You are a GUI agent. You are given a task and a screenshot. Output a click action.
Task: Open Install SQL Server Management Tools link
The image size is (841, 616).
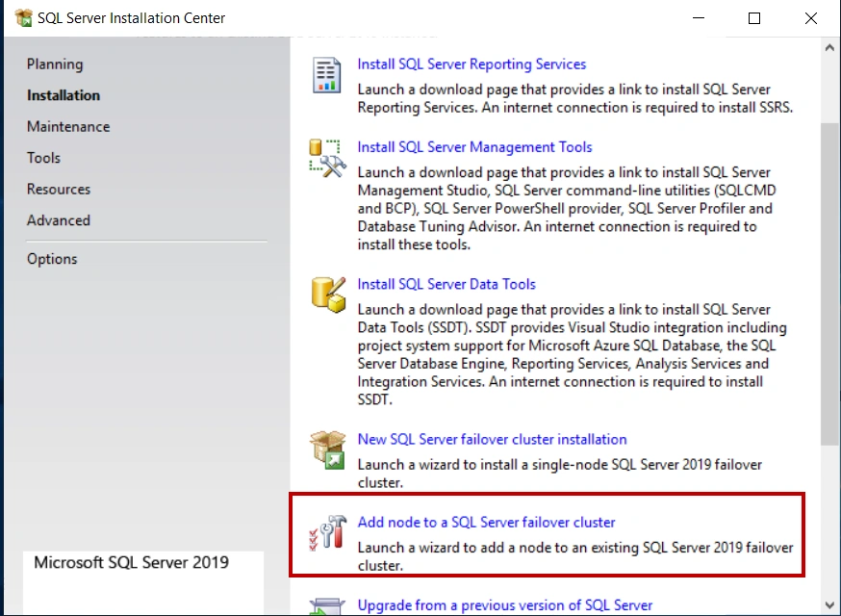pyautogui.click(x=474, y=147)
